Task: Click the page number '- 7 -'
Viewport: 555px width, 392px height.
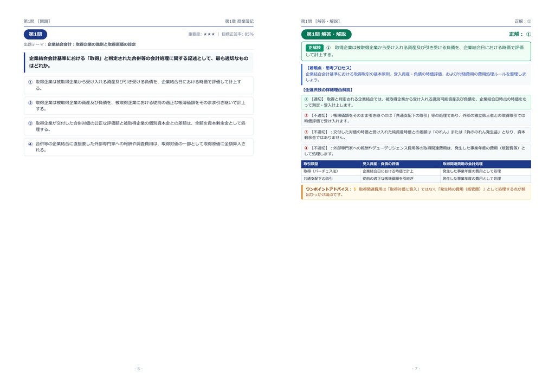Action: pos(416,369)
